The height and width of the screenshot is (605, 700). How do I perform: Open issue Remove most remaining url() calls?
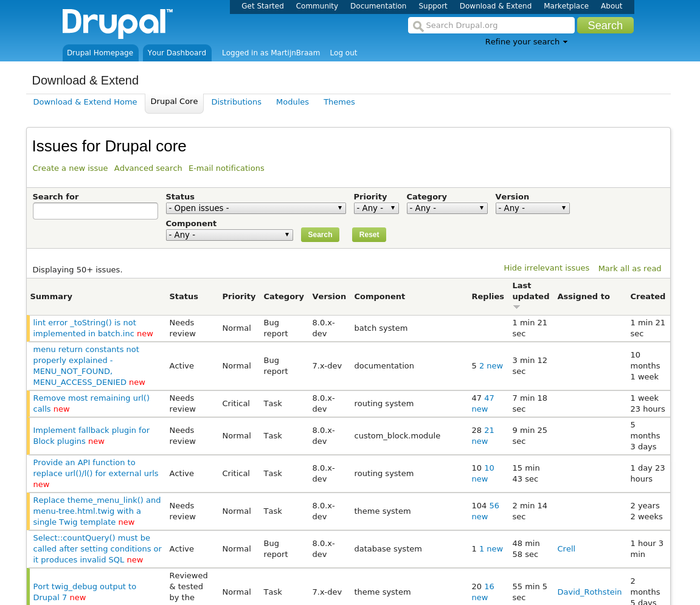91,404
